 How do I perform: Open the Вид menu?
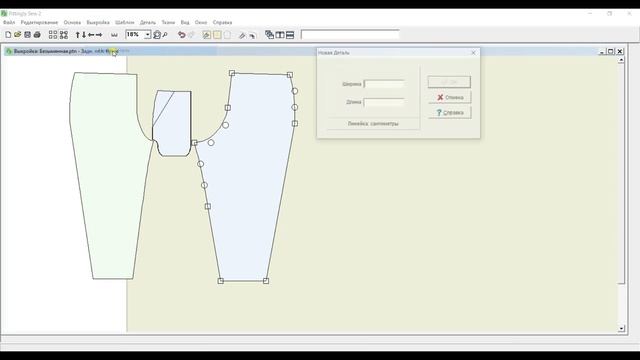[185, 22]
